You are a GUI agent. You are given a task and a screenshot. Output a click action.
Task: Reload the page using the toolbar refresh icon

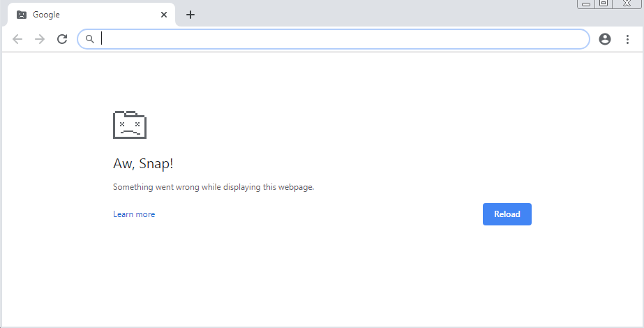(62, 39)
